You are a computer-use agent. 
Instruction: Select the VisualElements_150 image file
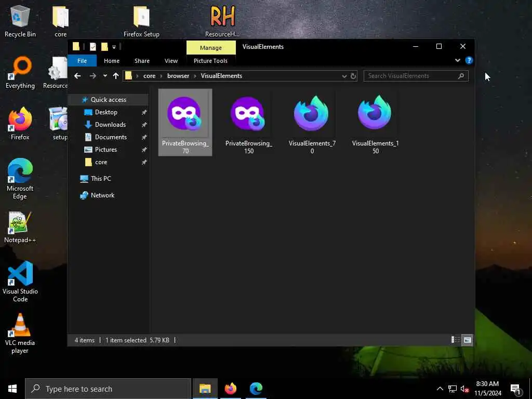375,123
